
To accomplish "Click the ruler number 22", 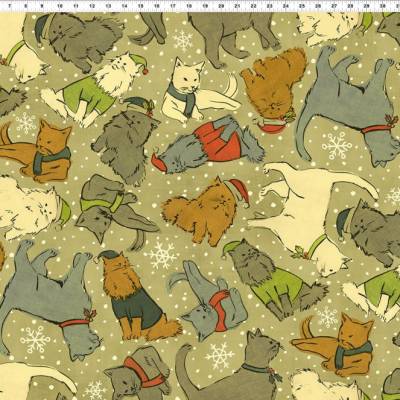I will tap(254, 6).
